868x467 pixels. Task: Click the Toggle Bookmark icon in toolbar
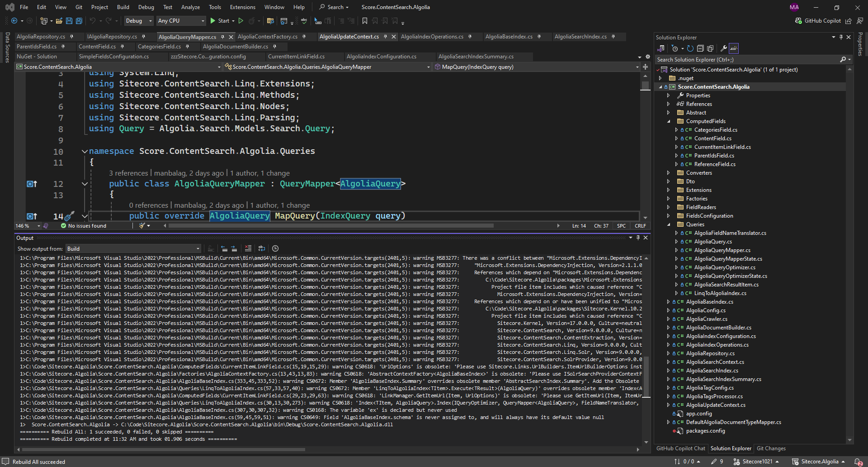tap(364, 21)
